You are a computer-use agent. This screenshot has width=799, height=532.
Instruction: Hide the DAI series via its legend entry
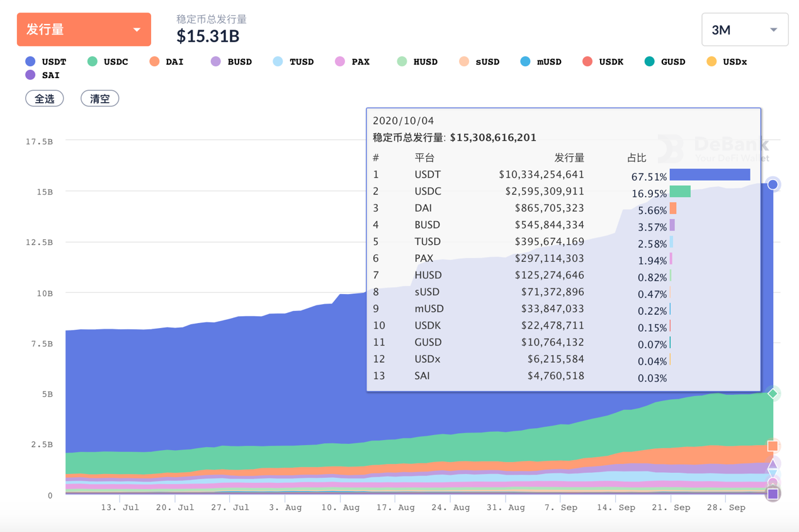[167, 62]
